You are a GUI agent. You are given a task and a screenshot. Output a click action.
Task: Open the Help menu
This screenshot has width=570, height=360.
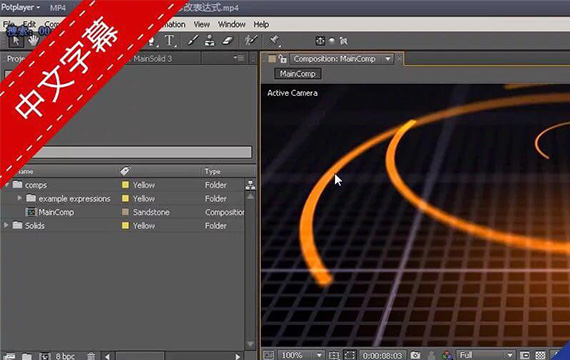261,24
